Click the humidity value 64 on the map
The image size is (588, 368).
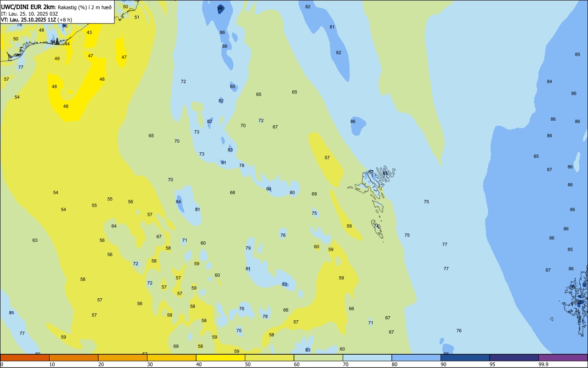tap(114, 226)
